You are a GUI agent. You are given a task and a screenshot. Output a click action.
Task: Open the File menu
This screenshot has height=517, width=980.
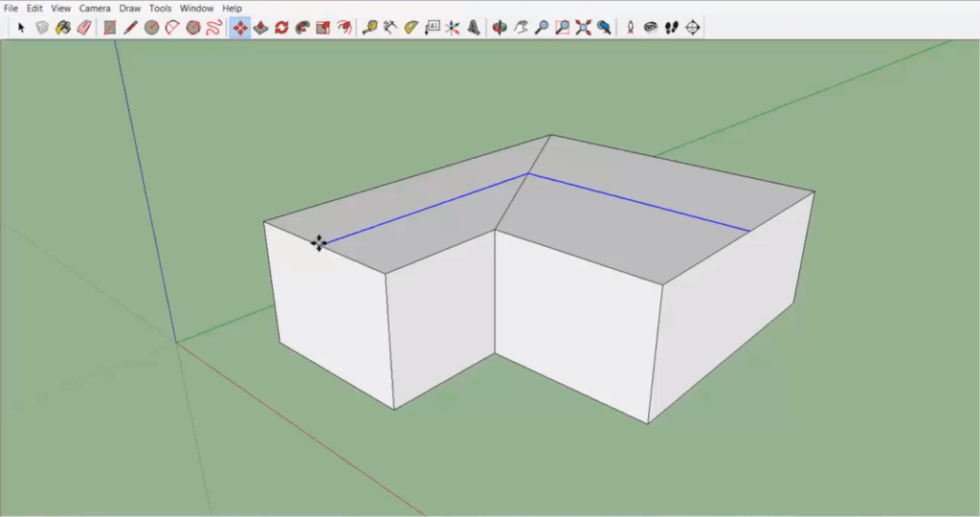(x=11, y=9)
